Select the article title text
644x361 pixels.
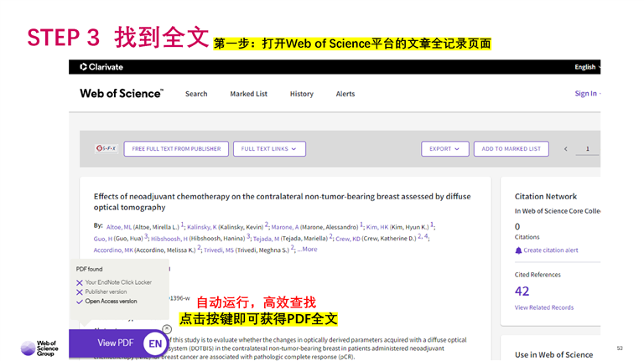282,202
